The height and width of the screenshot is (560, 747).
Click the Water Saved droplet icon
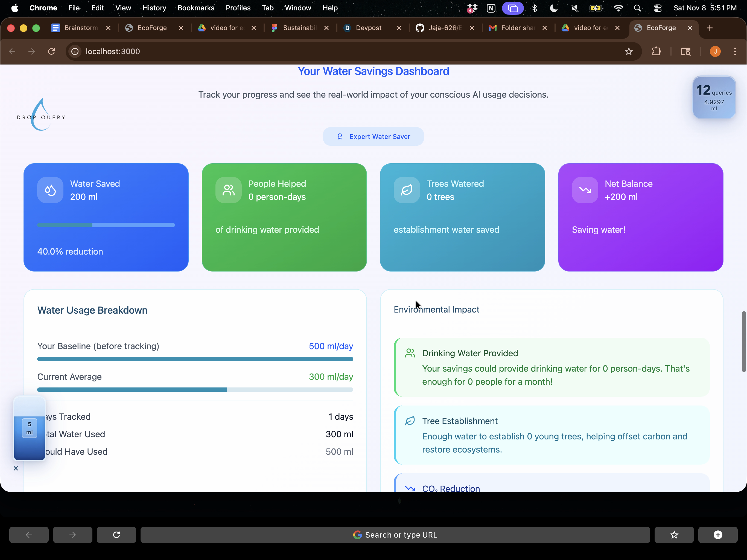50,190
